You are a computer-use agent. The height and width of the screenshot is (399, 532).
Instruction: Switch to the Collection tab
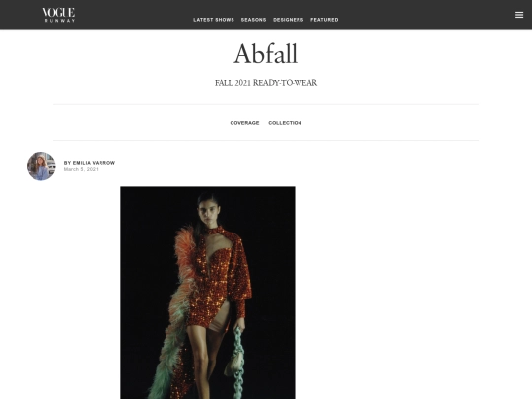(285, 123)
